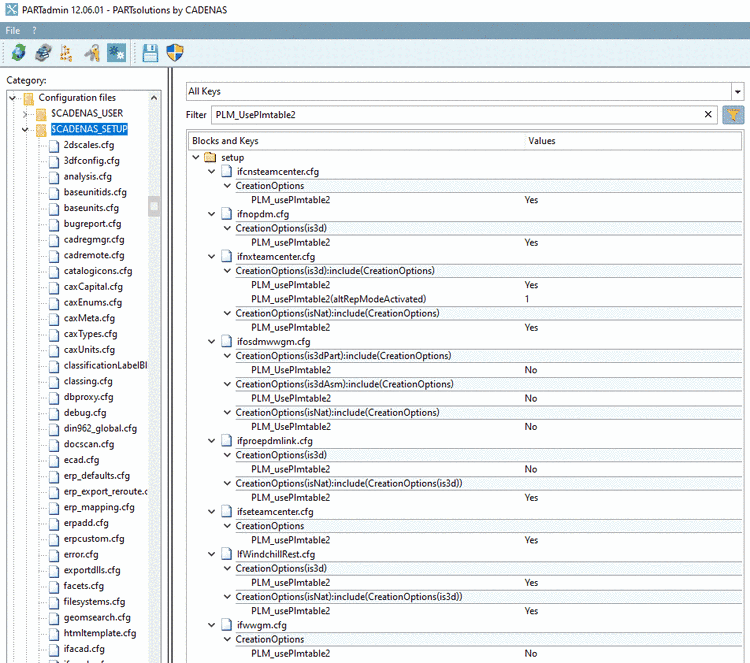
Task: Click the ifosdmwwgm.cfg document icon
Action: [227, 342]
